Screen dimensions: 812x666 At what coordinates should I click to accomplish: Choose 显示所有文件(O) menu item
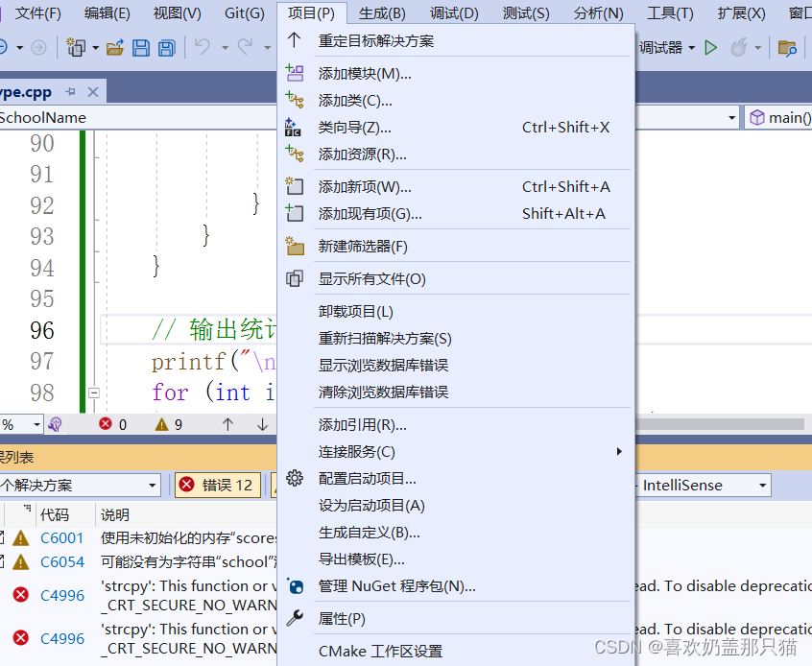(456, 278)
